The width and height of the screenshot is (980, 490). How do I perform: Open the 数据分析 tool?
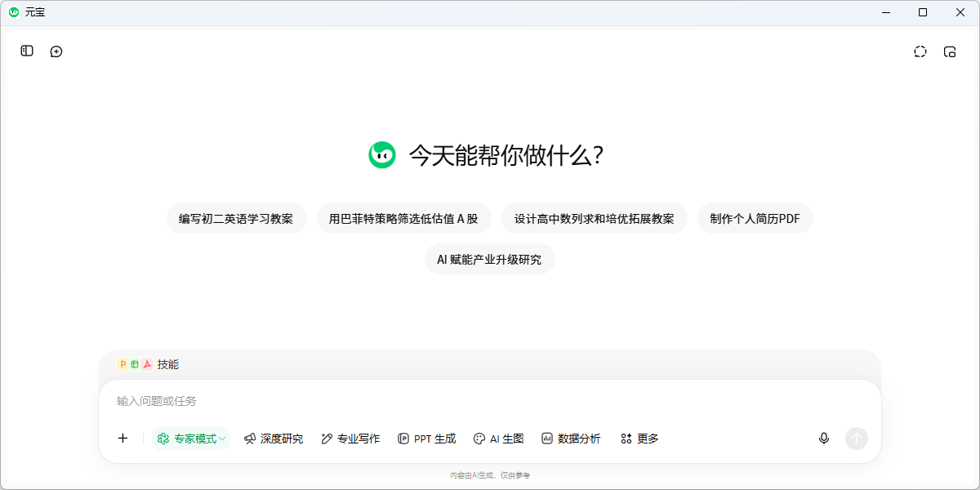[x=571, y=439]
